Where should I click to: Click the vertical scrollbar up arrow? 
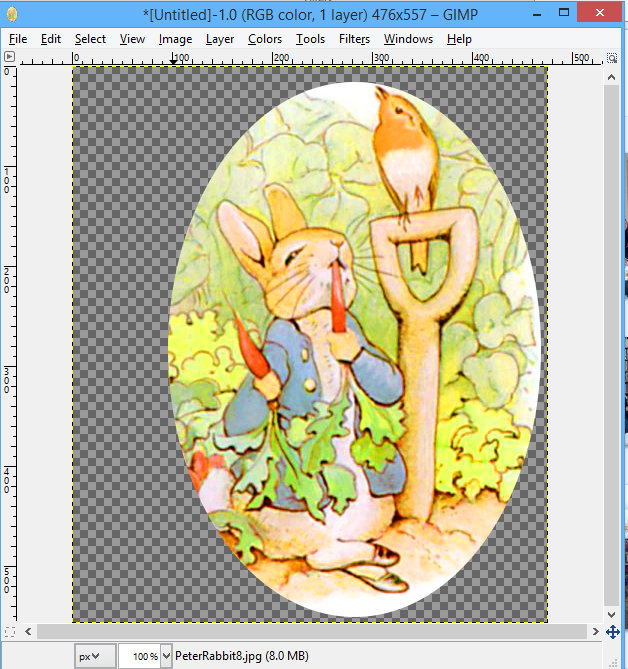tap(611, 77)
